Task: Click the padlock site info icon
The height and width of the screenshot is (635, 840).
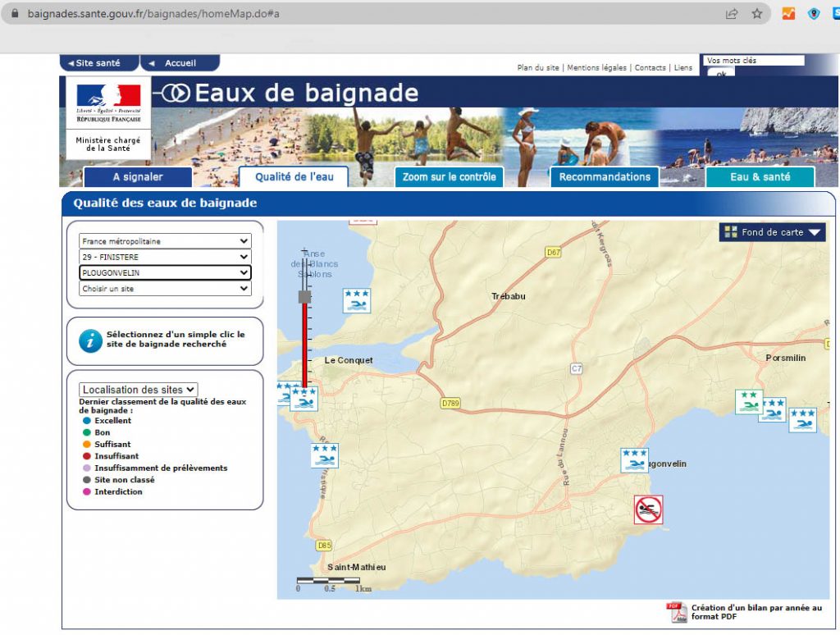Action: tap(15, 13)
